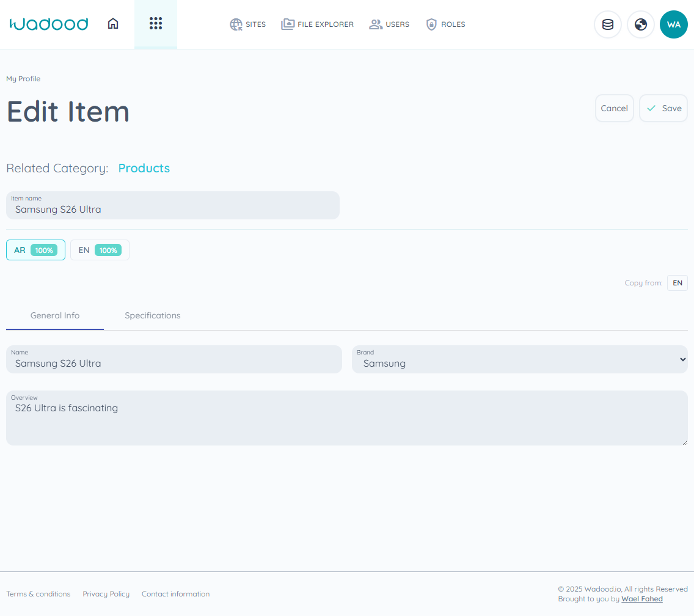Click the Sites globe icon
This screenshot has width=694, height=616.
coord(236,24)
